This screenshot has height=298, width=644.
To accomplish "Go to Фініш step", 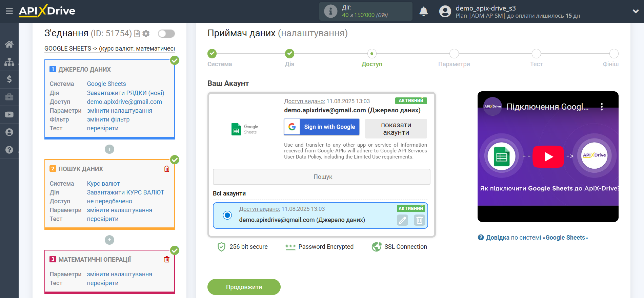I will (x=614, y=54).
